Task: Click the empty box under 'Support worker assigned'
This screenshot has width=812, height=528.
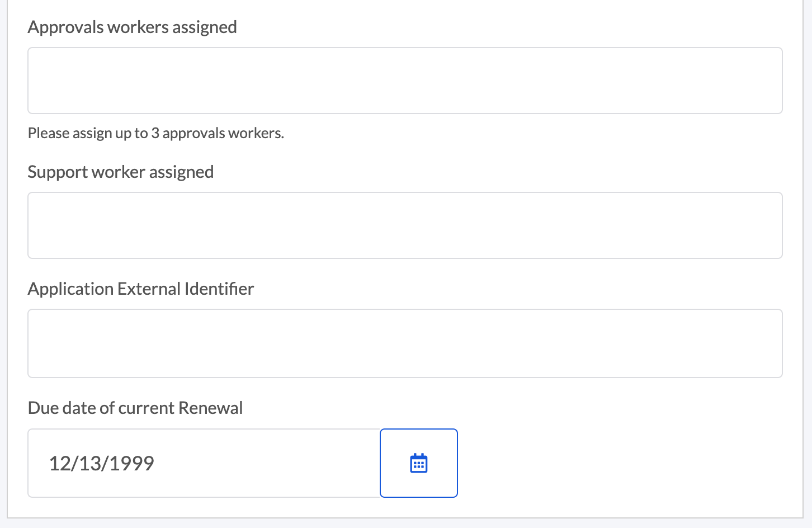Action: point(405,225)
